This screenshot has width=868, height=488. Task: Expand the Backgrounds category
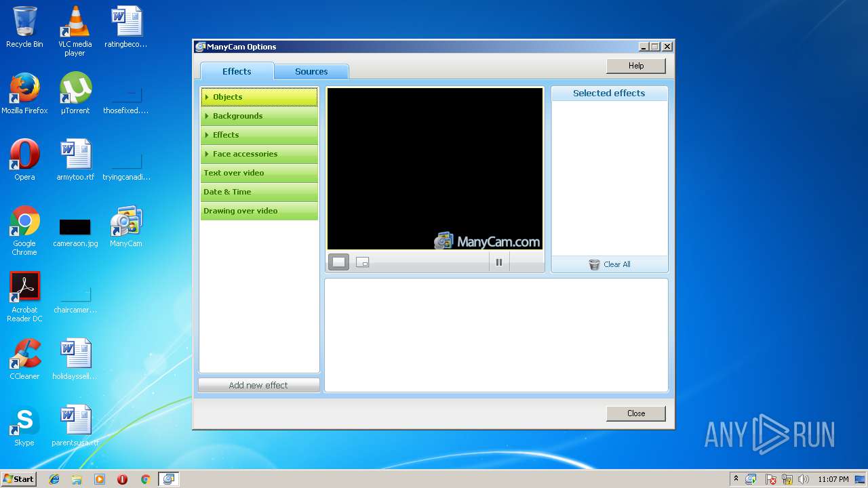click(x=259, y=116)
